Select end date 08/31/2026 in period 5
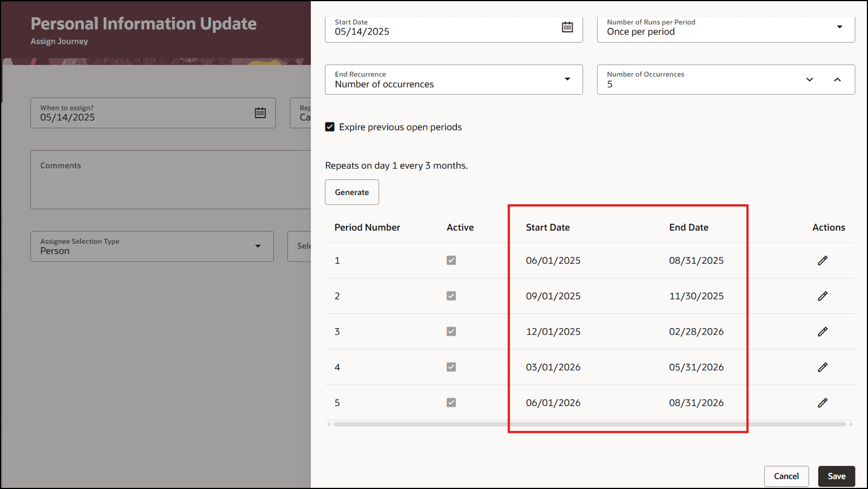Screen dimensions: 868x489 point(696,403)
